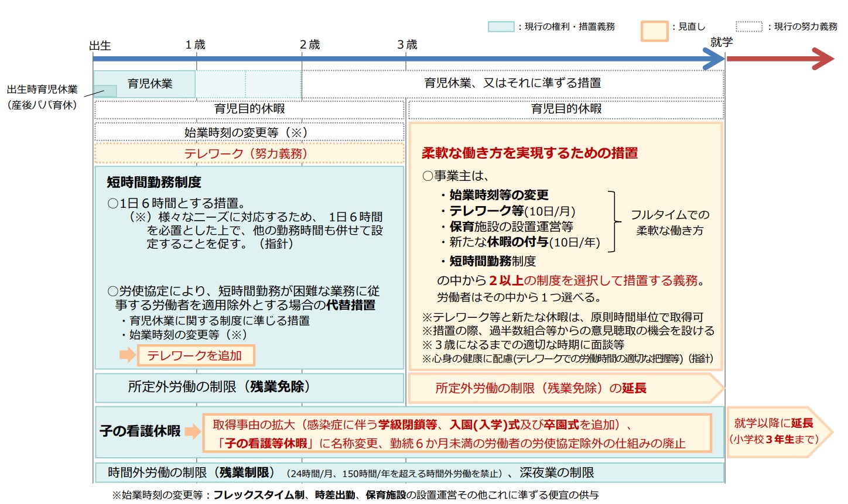Click the footnote about フレックスタイム制
848x504 pixels.
click(355, 495)
